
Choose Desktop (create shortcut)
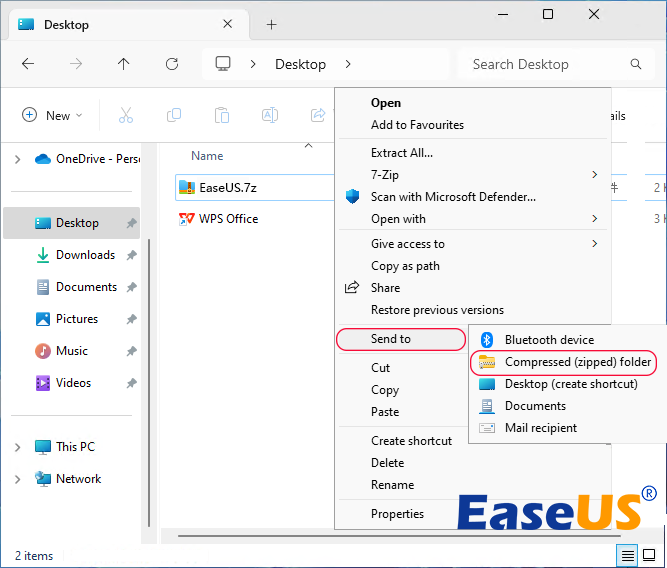point(571,384)
